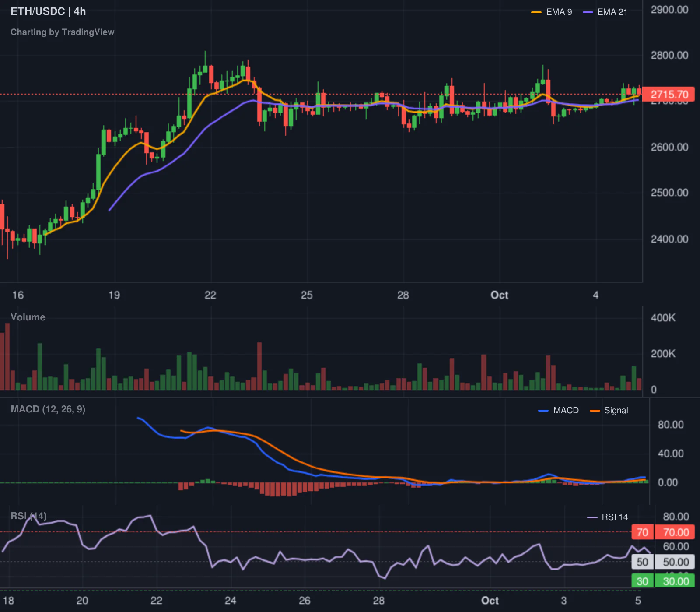Click the orange EMA 9 color line marker
This screenshot has width=700, height=612.
(536, 12)
